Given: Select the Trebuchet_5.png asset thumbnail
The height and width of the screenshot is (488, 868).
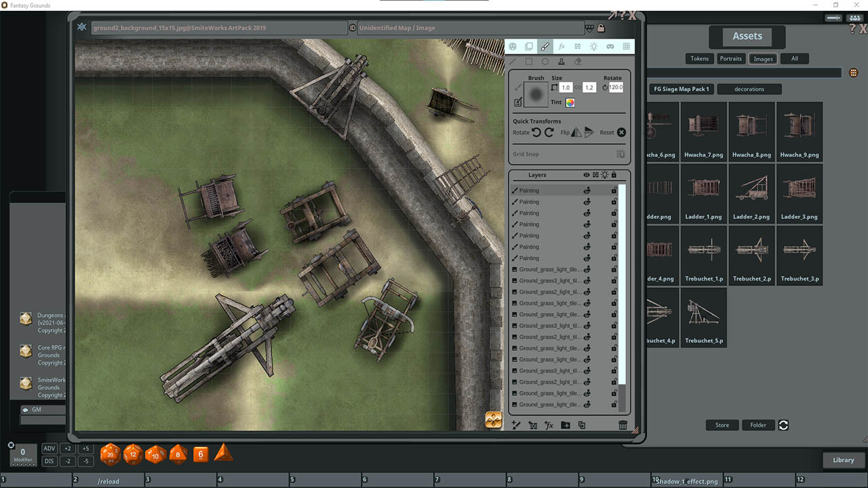Looking at the screenshot, I should (703, 315).
